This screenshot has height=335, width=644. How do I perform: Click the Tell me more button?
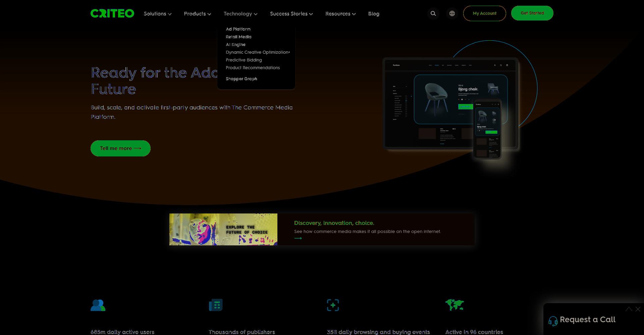(120, 148)
